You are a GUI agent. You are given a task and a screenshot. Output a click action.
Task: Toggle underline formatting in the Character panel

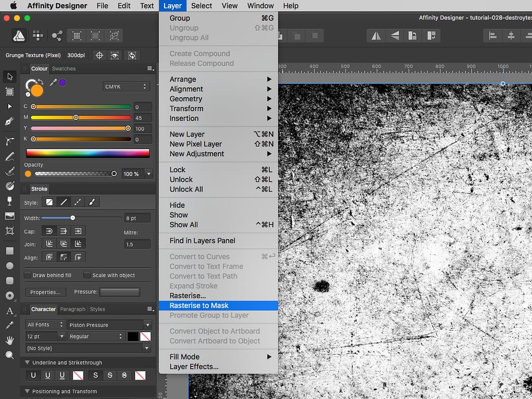point(32,375)
